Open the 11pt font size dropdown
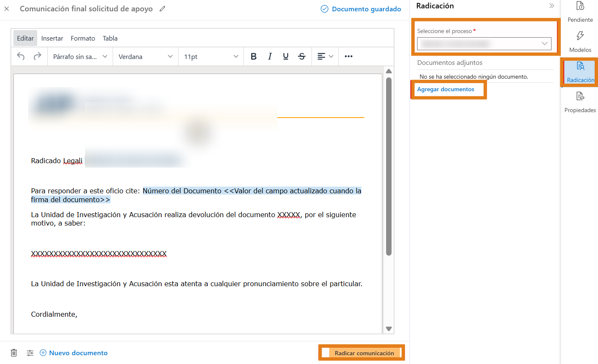Screen dimensions: 598x364 (211, 56)
